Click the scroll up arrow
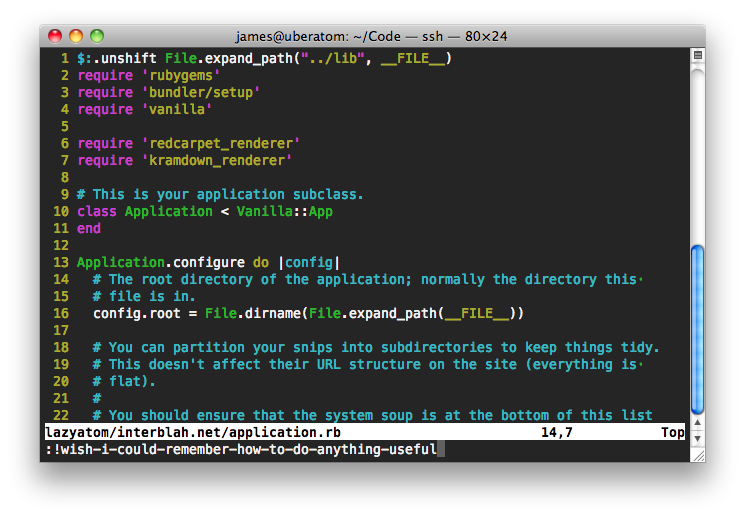Viewport: 745px width, 517px height. click(697, 422)
